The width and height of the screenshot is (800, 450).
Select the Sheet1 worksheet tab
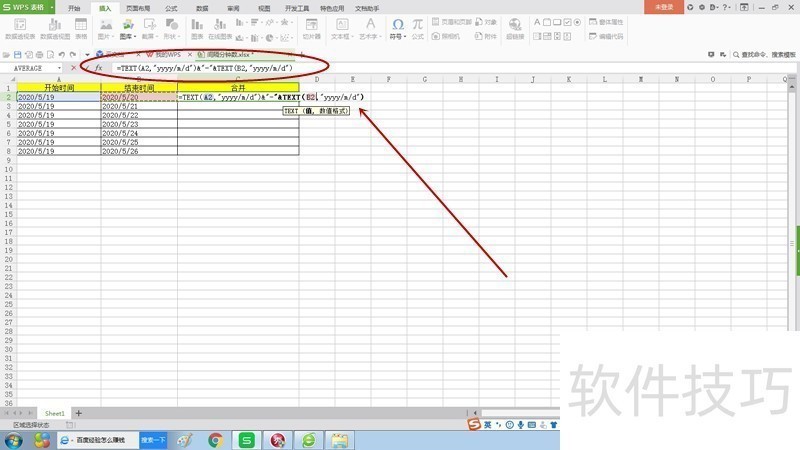54,413
